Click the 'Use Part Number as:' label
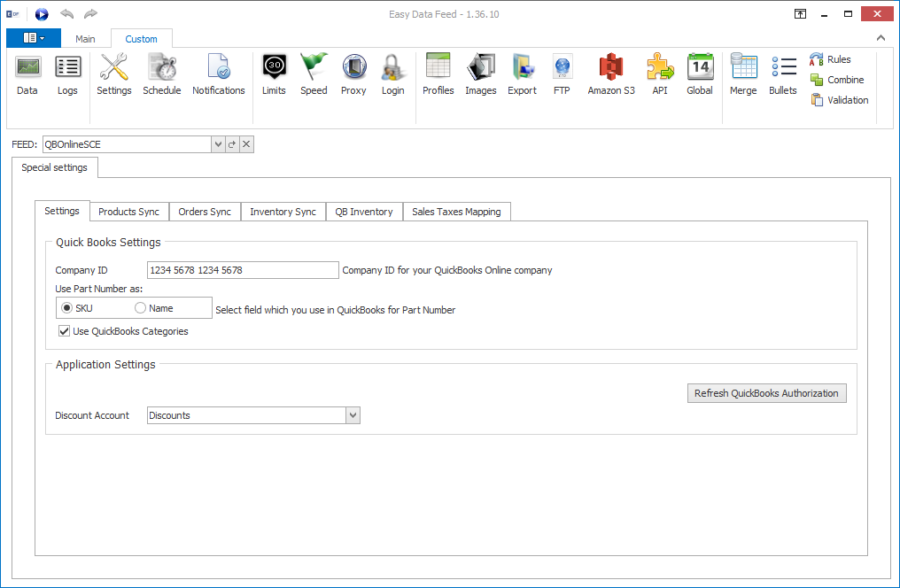The image size is (900, 588). coord(98,289)
